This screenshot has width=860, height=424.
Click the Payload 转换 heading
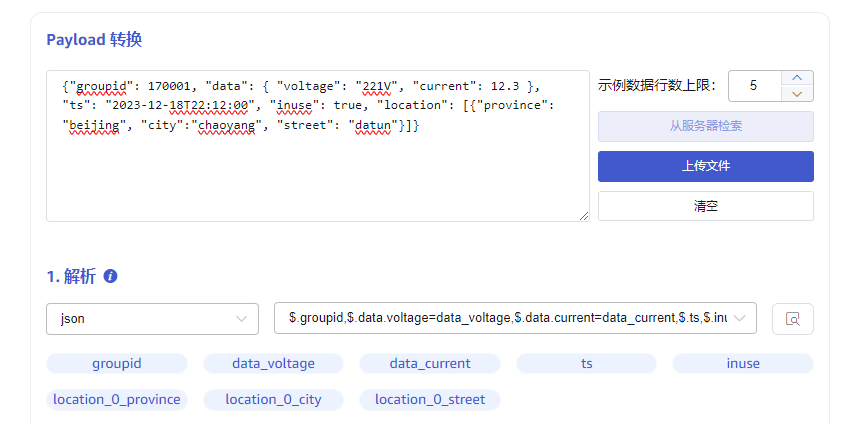click(x=94, y=40)
